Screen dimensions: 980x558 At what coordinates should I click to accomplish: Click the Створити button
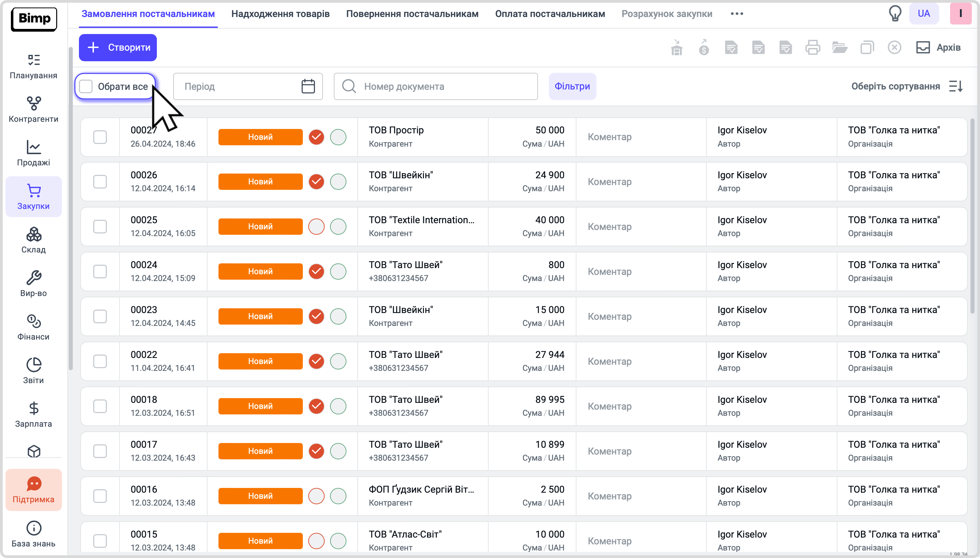tap(118, 48)
